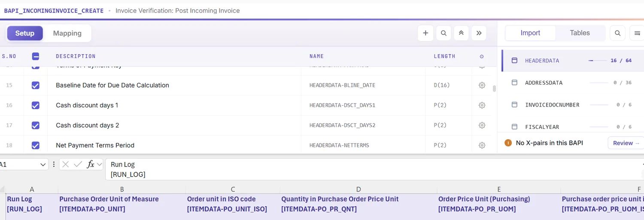This screenshot has width=644, height=220.
Task: Click the gear icon in column header
Action: pyautogui.click(x=482, y=56)
